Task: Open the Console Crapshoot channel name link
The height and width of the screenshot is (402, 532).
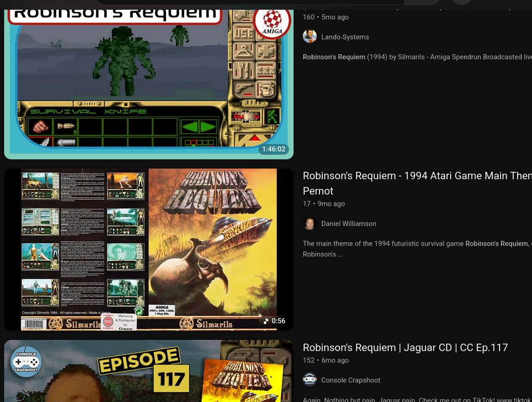Action: (351, 380)
